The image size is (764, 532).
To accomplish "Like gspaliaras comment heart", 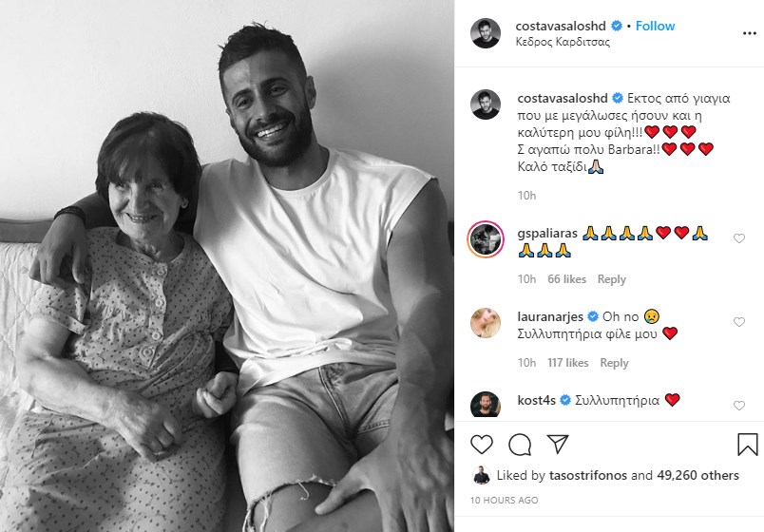I will tap(739, 239).
